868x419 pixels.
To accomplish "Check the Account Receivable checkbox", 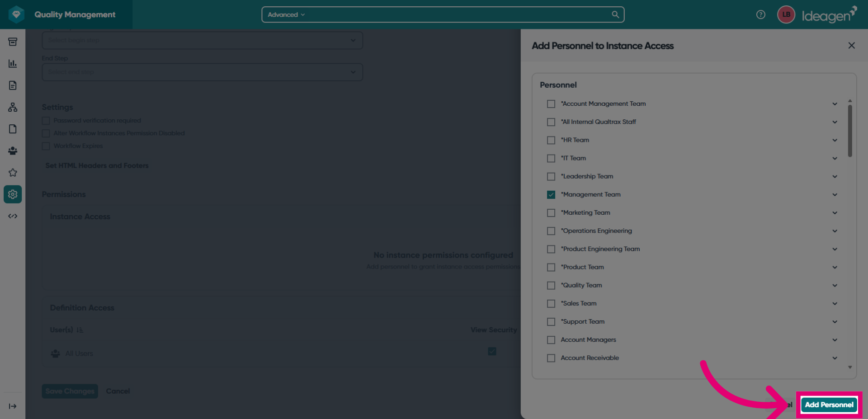I will tap(551, 358).
